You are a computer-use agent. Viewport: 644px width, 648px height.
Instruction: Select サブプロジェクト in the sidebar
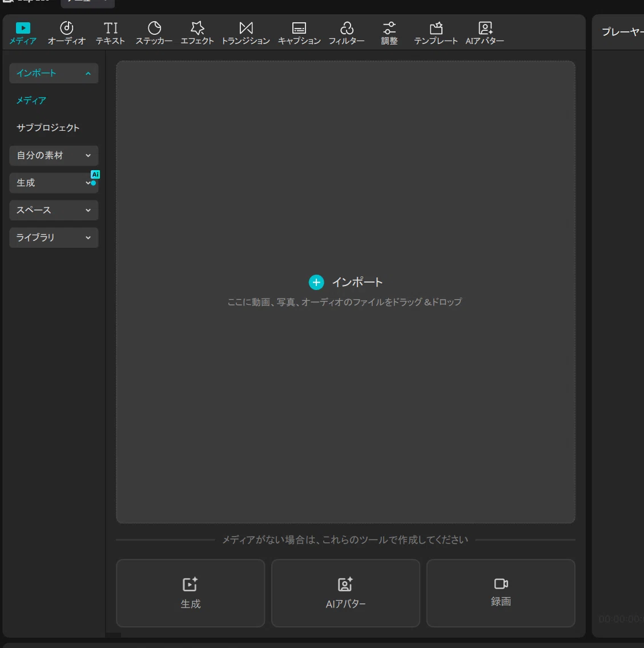(x=48, y=128)
